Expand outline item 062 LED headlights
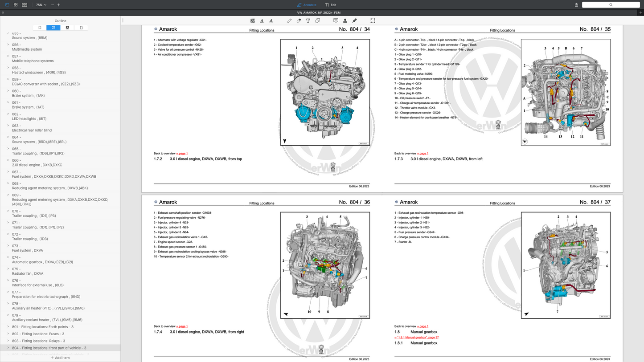The width and height of the screenshot is (644, 362). click(x=8, y=114)
